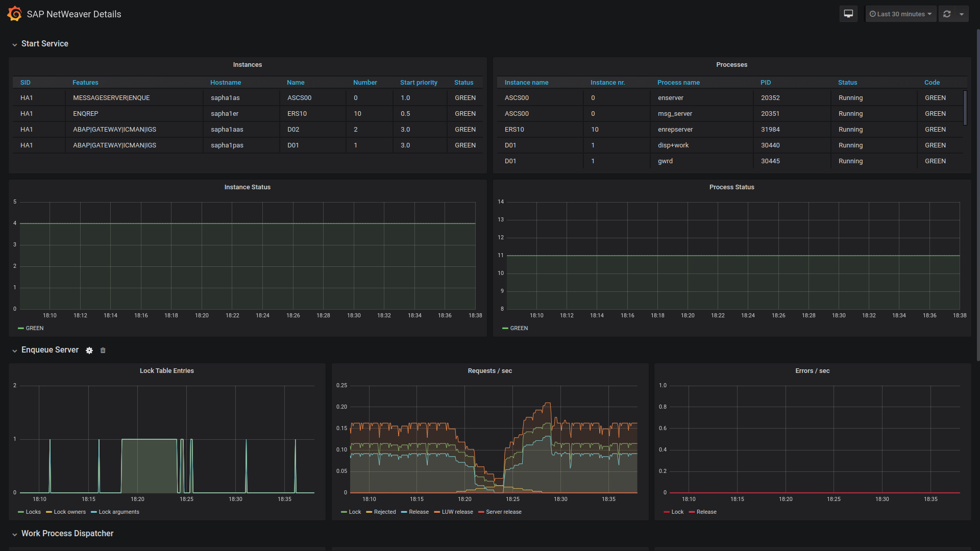Open the Last 30 minutes time picker
The height and width of the screenshot is (551, 980).
(901, 14)
